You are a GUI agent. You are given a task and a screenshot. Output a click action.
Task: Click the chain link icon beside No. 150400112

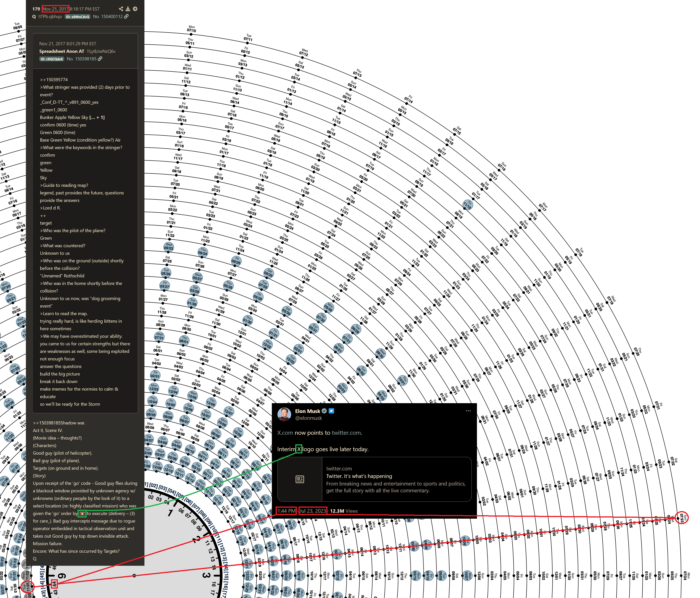coord(126,16)
